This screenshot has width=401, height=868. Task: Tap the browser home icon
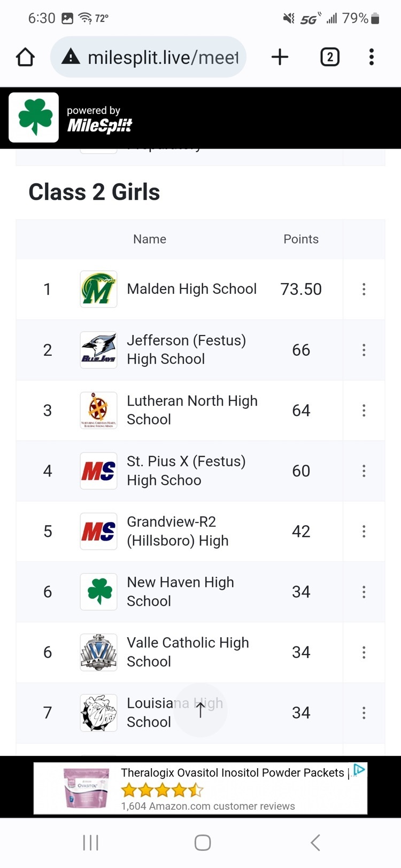(25, 57)
